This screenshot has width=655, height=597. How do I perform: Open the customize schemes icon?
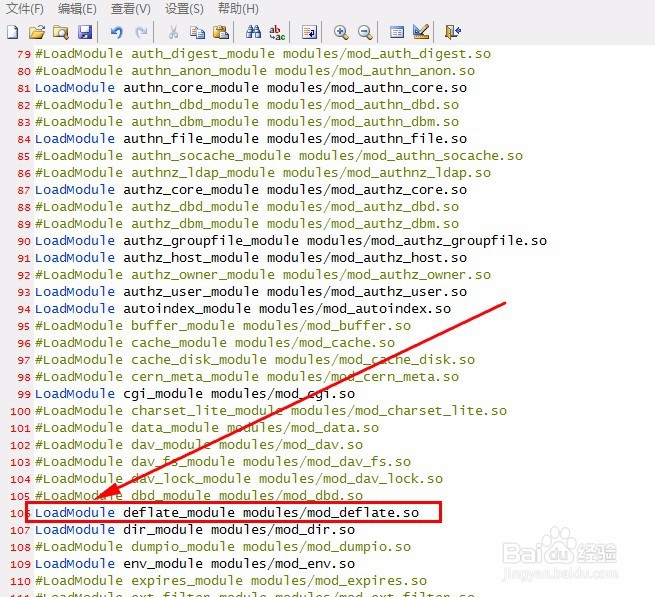(421, 32)
